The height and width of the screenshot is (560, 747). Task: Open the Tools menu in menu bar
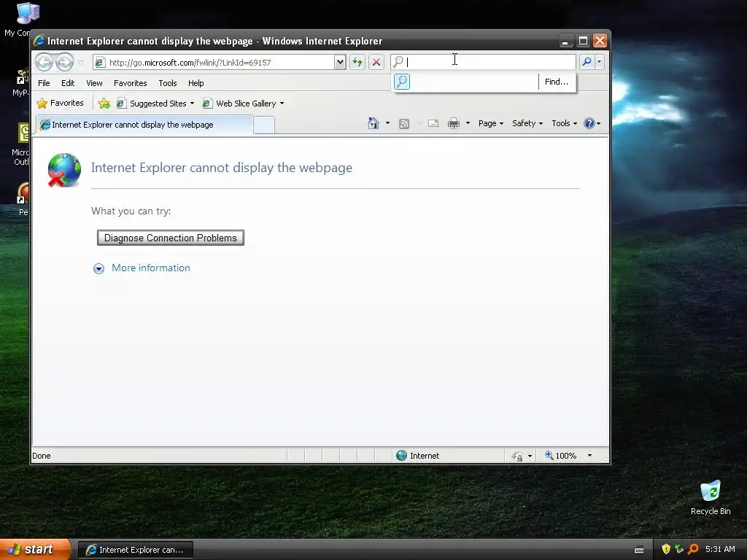(168, 83)
